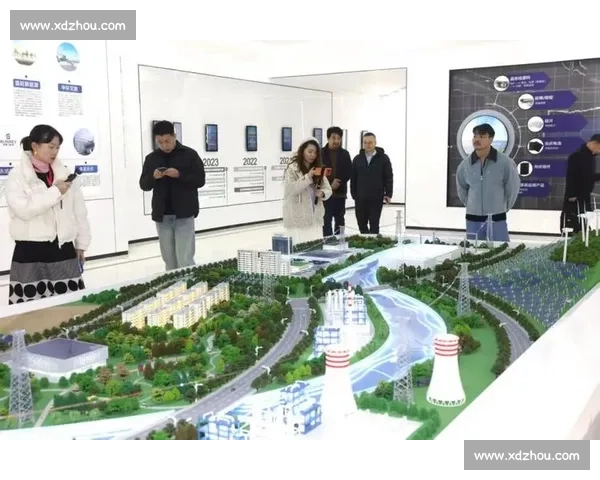Click the right red-striped cooling tower model
Viewport: 600px width, 480px height.
(445, 370)
